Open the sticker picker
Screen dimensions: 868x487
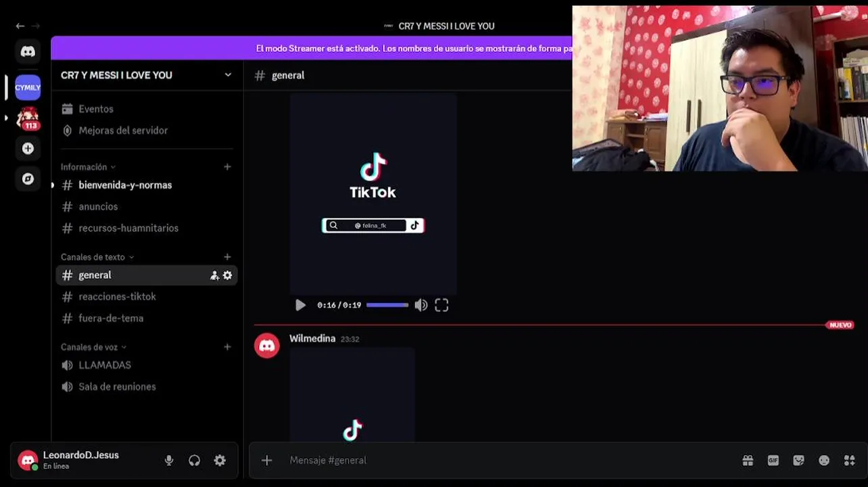click(798, 461)
